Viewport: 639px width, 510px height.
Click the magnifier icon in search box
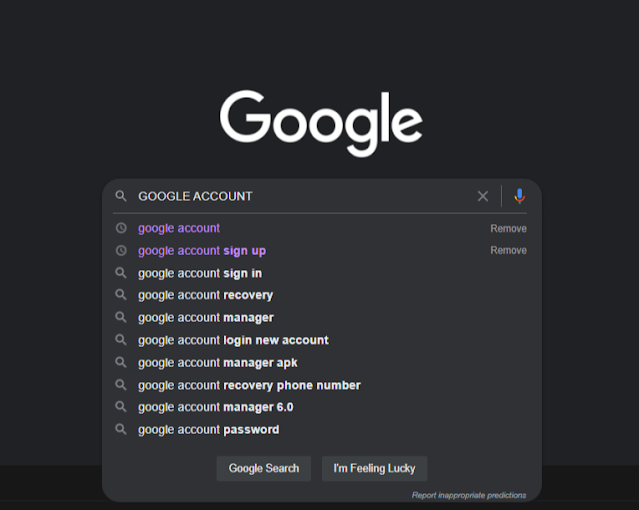tap(121, 196)
